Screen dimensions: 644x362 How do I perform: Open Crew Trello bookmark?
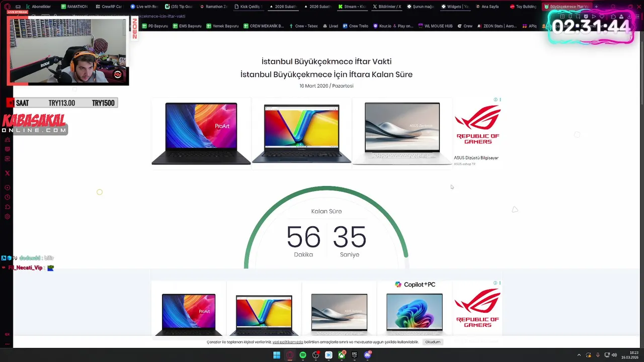[356, 26]
